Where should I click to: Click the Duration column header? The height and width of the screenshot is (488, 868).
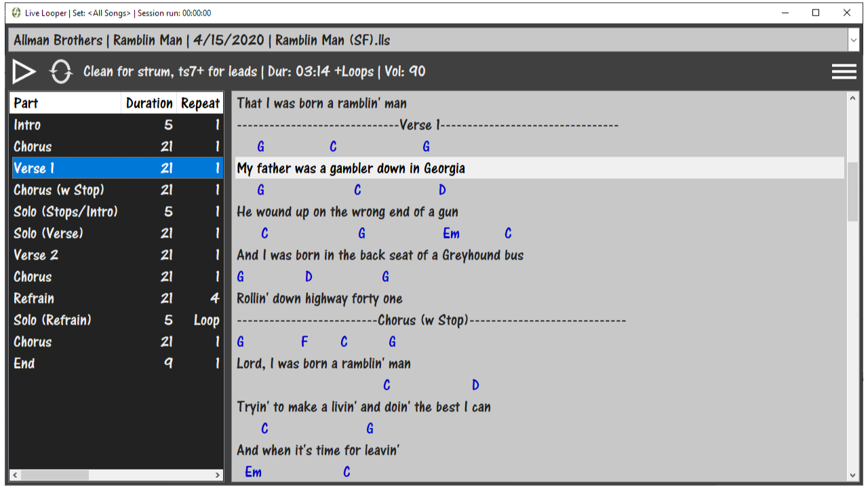pyautogui.click(x=149, y=103)
